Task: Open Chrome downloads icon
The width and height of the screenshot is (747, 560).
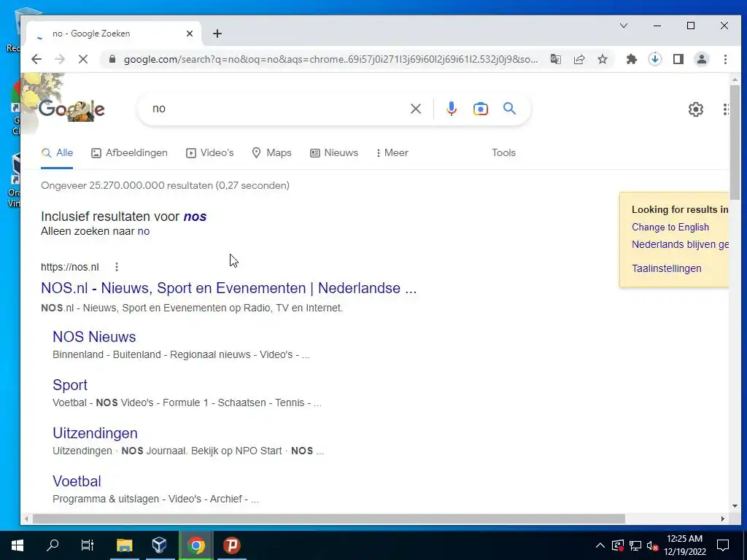Action: (655, 59)
